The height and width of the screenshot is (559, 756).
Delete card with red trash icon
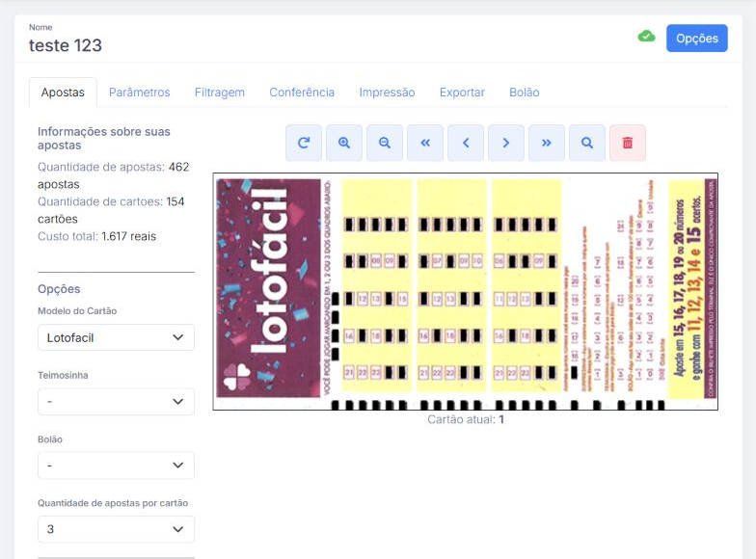pos(628,143)
